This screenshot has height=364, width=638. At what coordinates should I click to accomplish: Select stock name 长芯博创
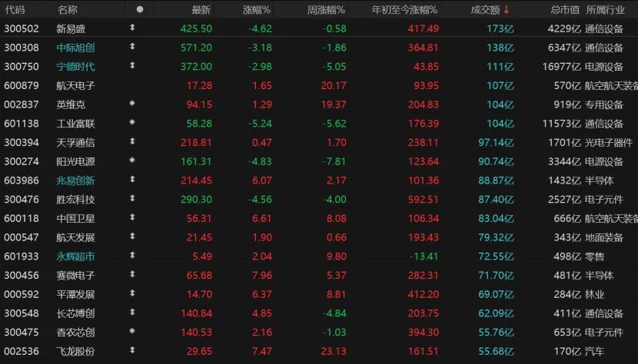pos(75,313)
